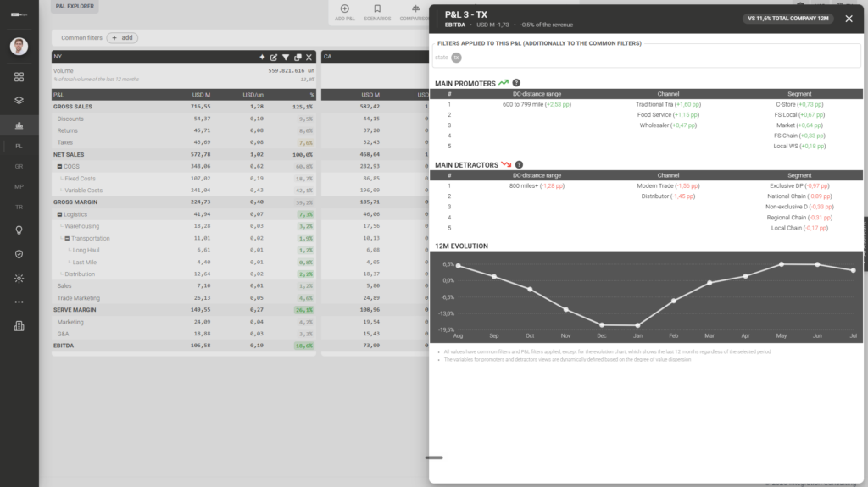Click the sparkle insights icon on NY panel
Image resolution: width=868 pixels, height=487 pixels.
point(262,57)
